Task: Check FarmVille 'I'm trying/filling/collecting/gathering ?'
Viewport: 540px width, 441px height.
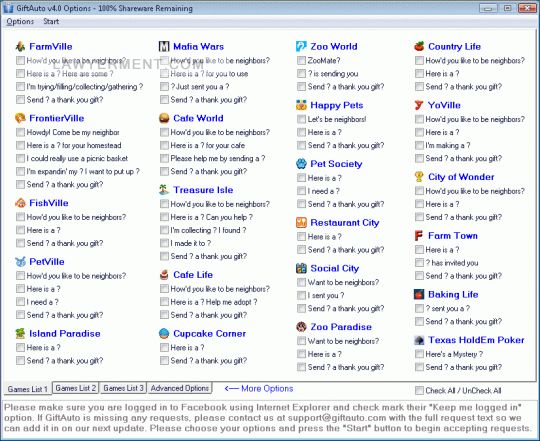Action: 20,86
